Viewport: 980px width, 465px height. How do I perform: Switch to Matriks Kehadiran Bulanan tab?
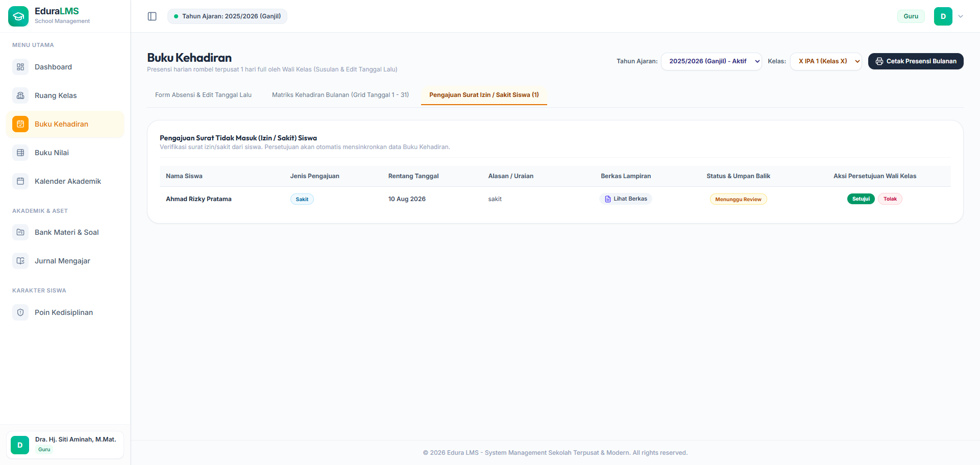pyautogui.click(x=340, y=95)
